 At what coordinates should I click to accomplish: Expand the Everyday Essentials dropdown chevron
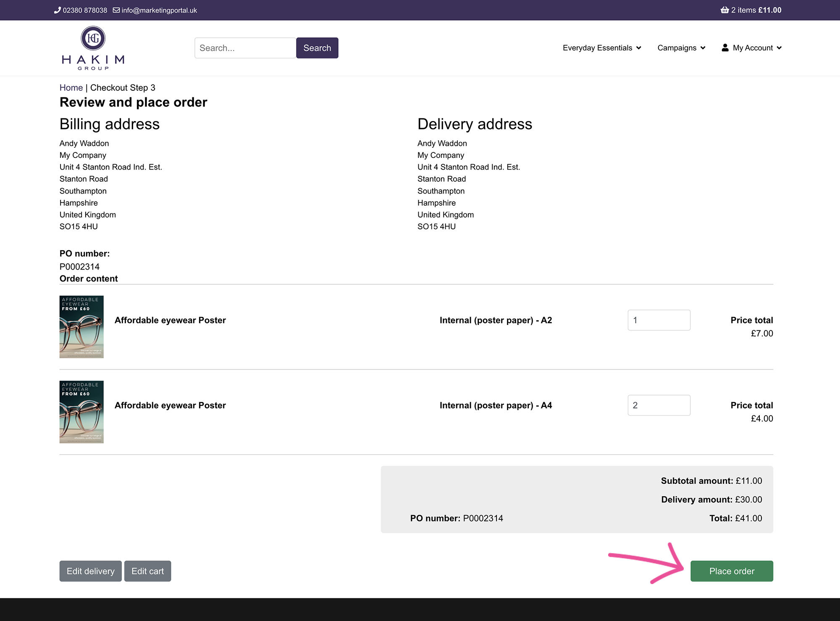638,48
